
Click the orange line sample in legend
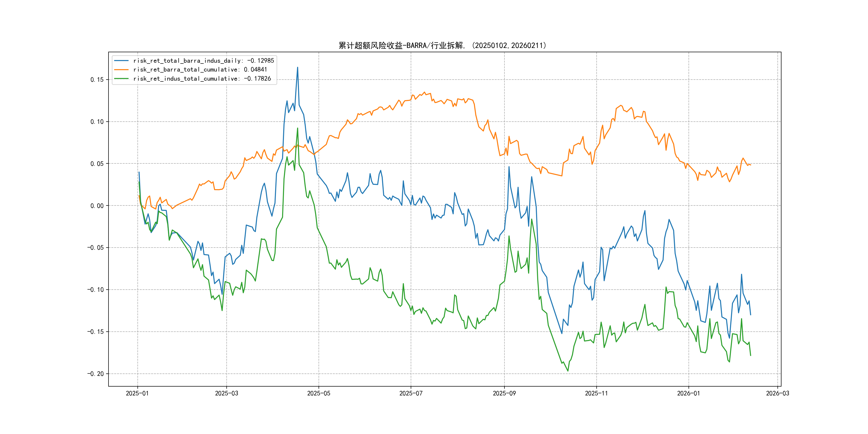121,69
